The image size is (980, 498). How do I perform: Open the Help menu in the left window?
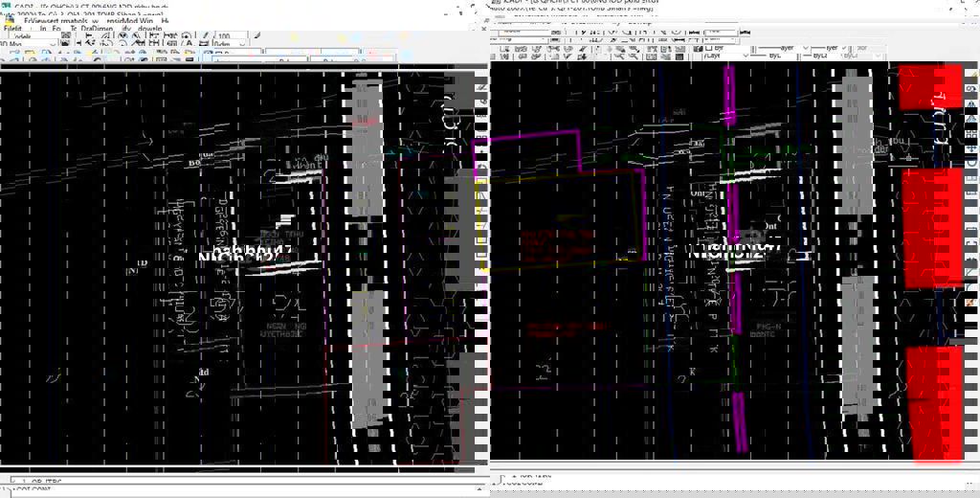(x=165, y=20)
